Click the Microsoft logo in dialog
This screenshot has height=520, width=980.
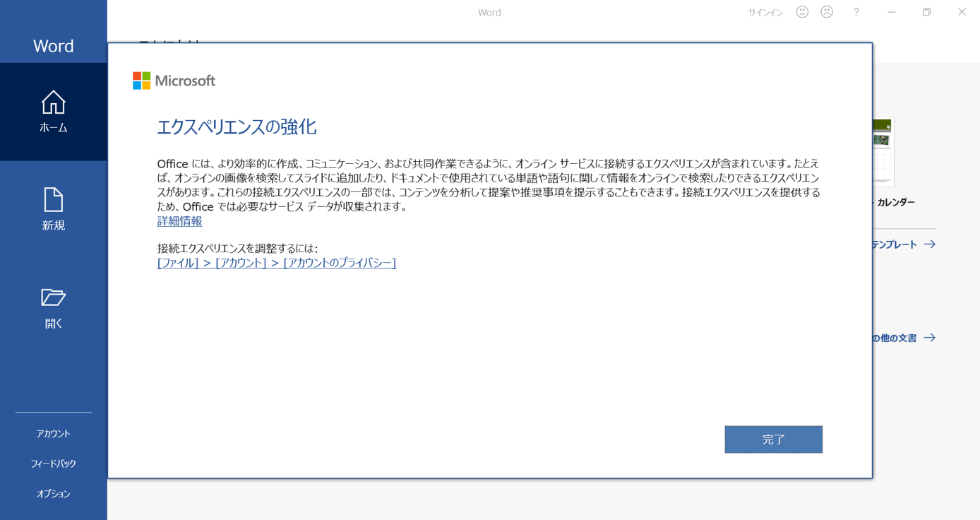[x=174, y=81]
